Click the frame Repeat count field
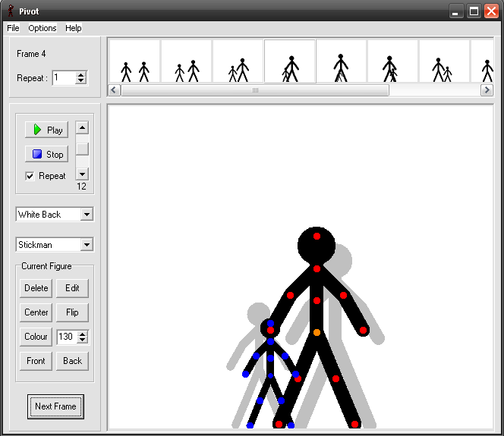 coord(64,78)
